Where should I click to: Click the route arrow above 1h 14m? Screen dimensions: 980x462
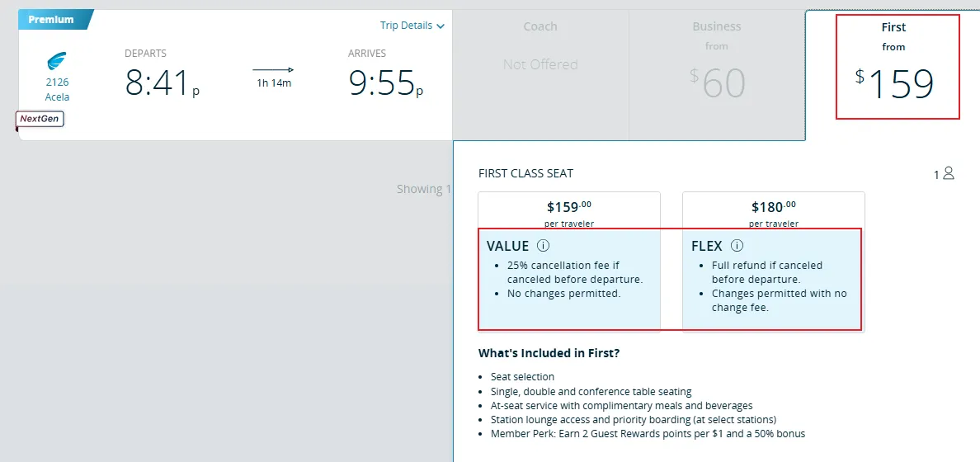pos(273,70)
